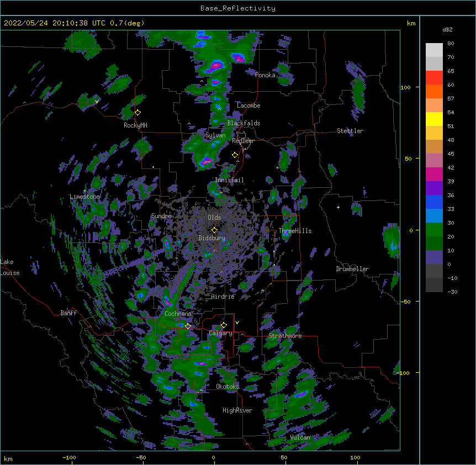Image resolution: width=476 pixels, height=465 pixels.
Task: Click the RedDeer city label
Action: click(x=243, y=141)
